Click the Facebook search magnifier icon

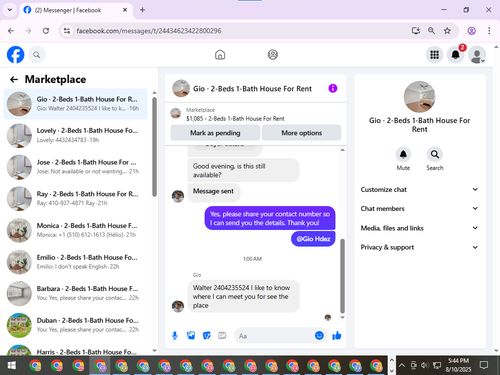click(x=37, y=55)
